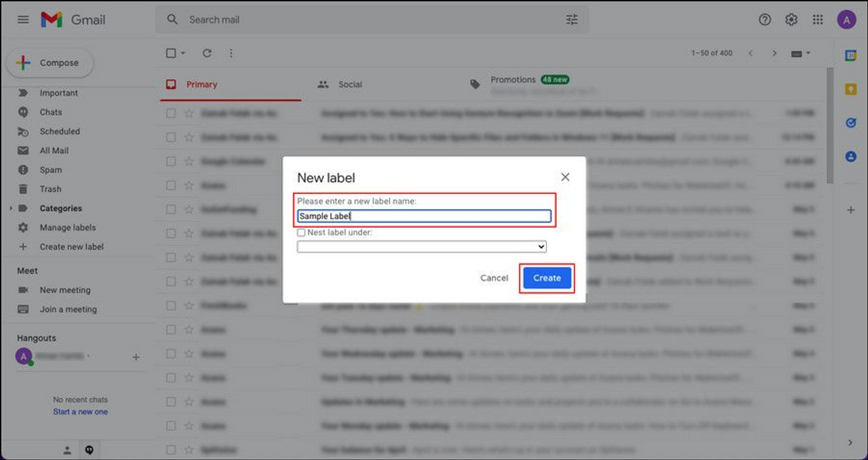Screen dimensions: 868x460
Task: Open Google Keep in side panel
Action: [x=850, y=89]
